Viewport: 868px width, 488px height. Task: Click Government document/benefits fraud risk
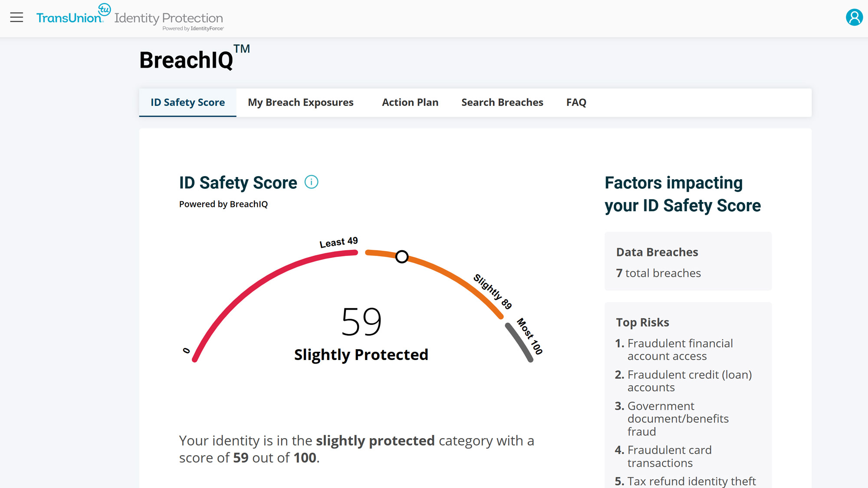pyautogui.click(x=677, y=419)
